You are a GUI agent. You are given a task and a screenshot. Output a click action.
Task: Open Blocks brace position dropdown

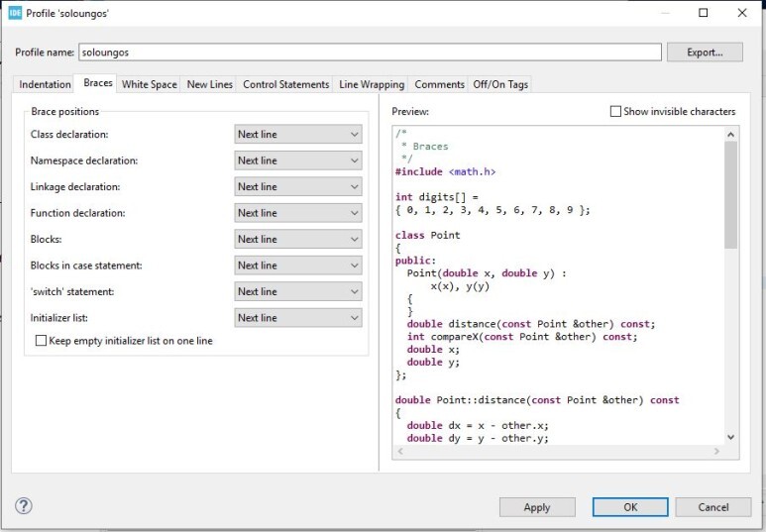(x=298, y=239)
